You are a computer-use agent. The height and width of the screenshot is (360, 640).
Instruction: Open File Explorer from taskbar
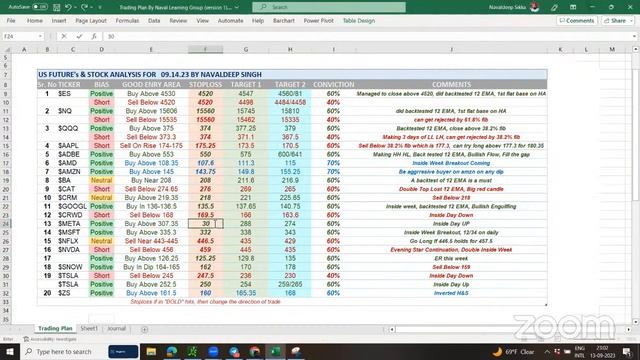(x=151, y=351)
